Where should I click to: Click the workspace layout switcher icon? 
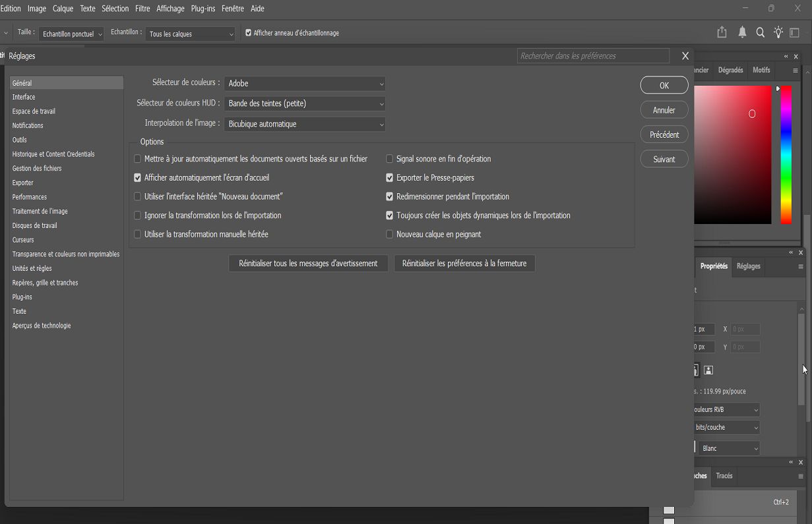[x=794, y=32]
